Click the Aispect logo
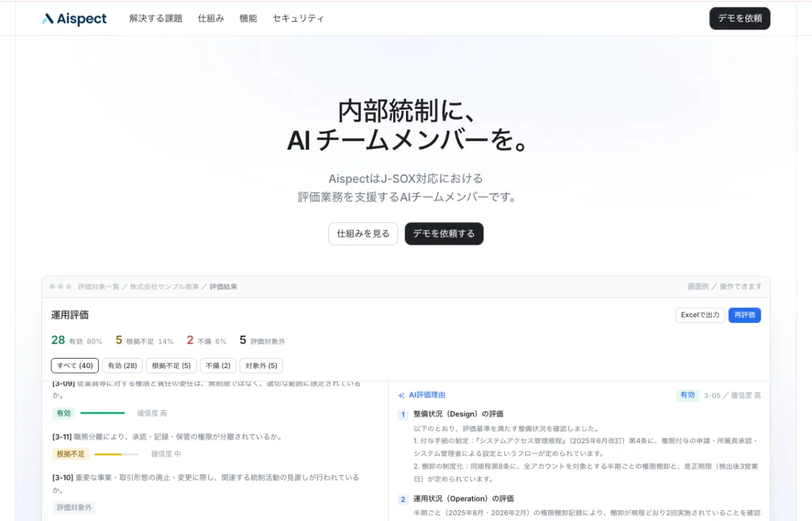Screen dimensions: 812x521 [x=74, y=19]
